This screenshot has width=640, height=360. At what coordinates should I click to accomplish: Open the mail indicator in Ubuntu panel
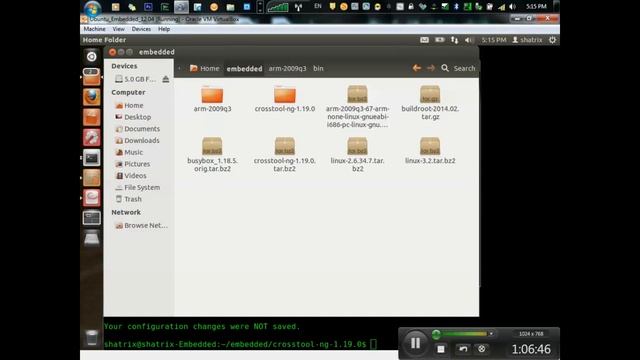click(424, 40)
